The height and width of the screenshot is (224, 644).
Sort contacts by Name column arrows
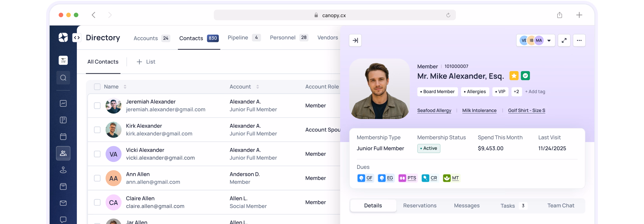tap(125, 87)
